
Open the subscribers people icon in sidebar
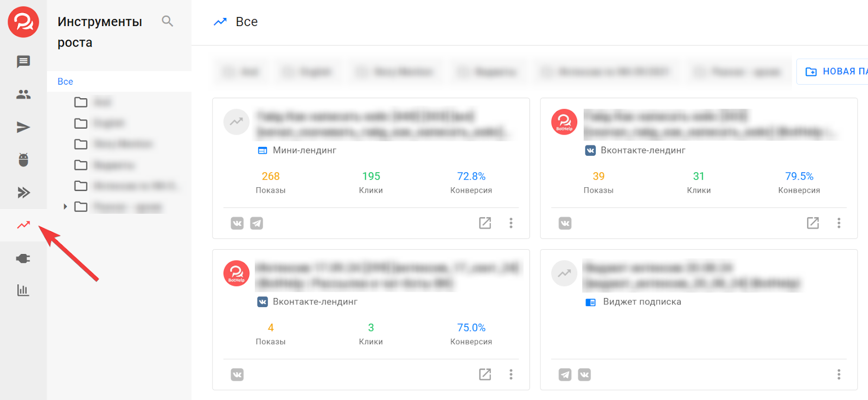point(23,94)
